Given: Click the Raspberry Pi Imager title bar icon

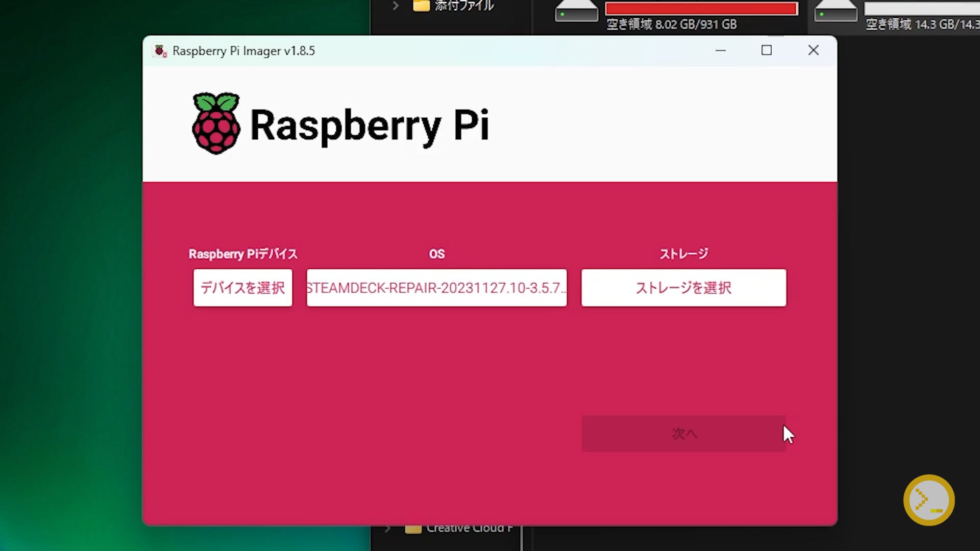Looking at the screenshot, I should pos(160,51).
